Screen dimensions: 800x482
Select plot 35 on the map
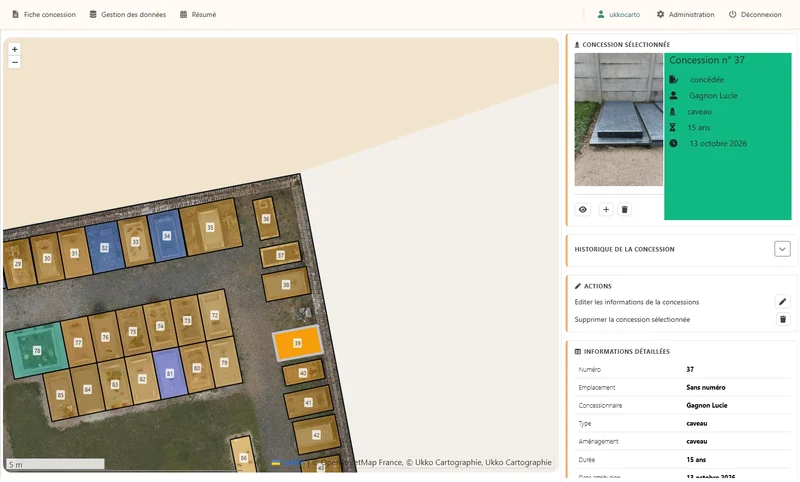pyautogui.click(x=210, y=227)
